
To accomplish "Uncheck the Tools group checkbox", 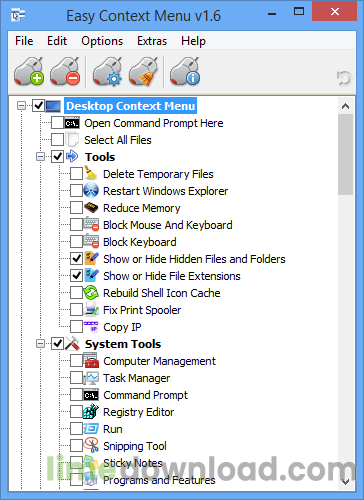I will point(57,156).
